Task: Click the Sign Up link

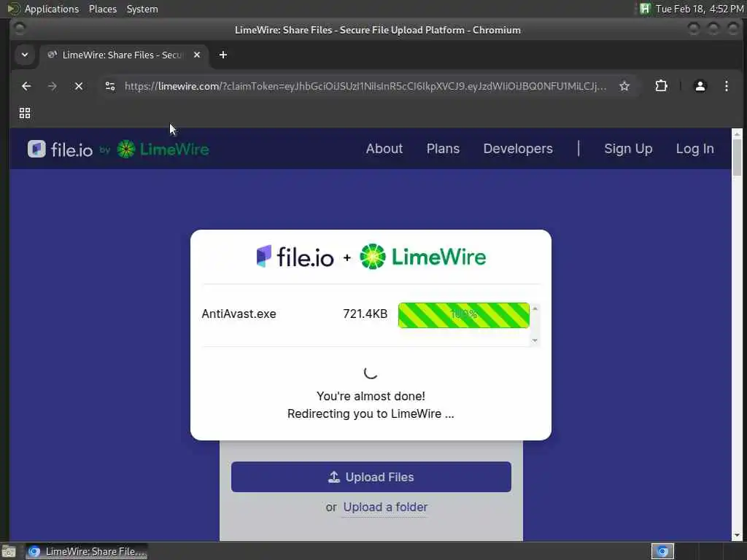Action: pyautogui.click(x=628, y=149)
